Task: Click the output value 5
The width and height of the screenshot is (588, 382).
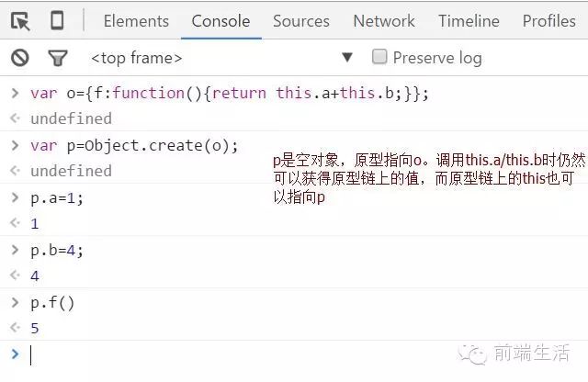Action: click(x=35, y=328)
